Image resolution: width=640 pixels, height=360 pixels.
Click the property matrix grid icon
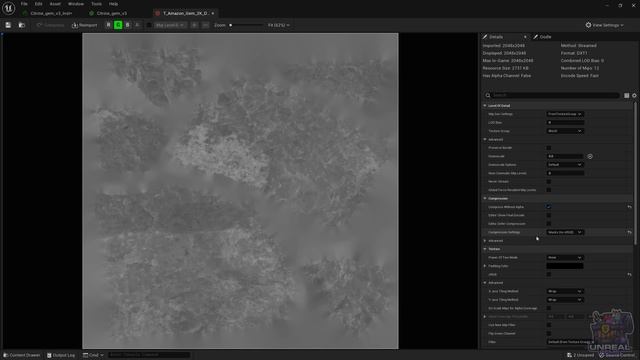coord(627,95)
